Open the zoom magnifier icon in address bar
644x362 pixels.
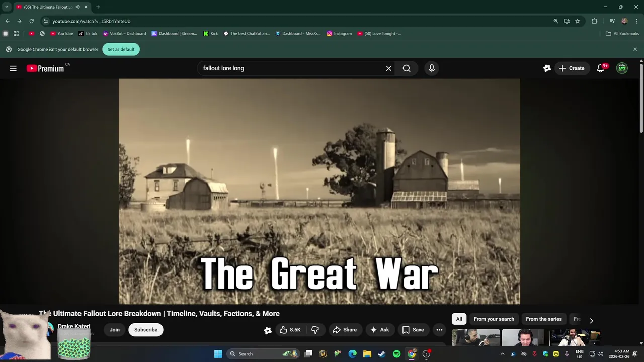point(556,21)
